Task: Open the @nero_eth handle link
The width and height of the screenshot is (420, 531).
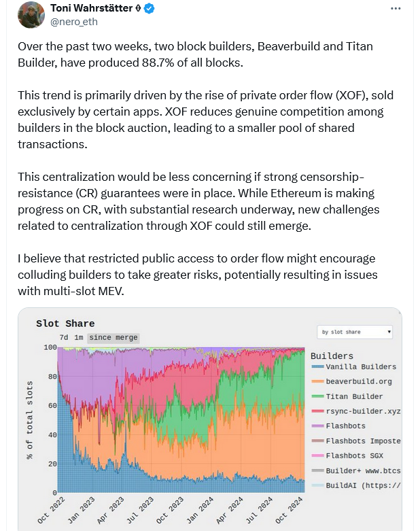Action: point(74,22)
